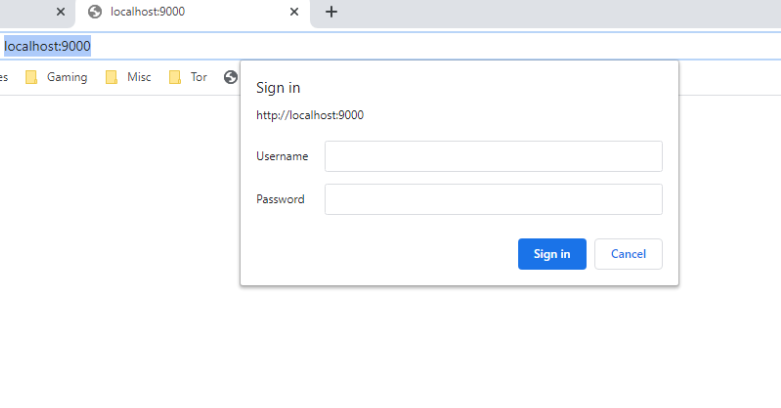Open the Gaming bookmarks folder
This screenshot has width=781, height=408.
click(57, 77)
